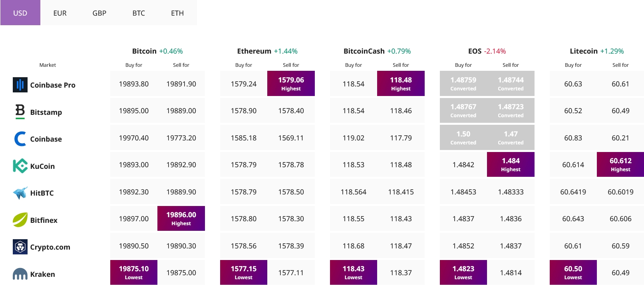Click the KuCoin green logo icon
This screenshot has width=644, height=286.
pyautogui.click(x=20, y=166)
